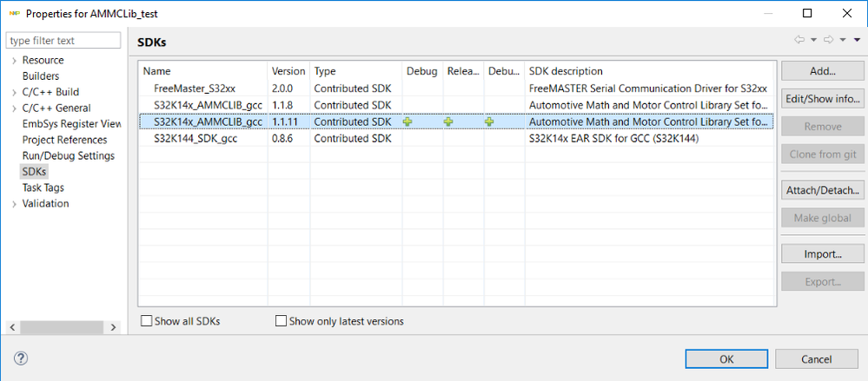Image resolution: width=868 pixels, height=381 pixels.
Task: Open the Task Tags page
Action: click(x=43, y=187)
